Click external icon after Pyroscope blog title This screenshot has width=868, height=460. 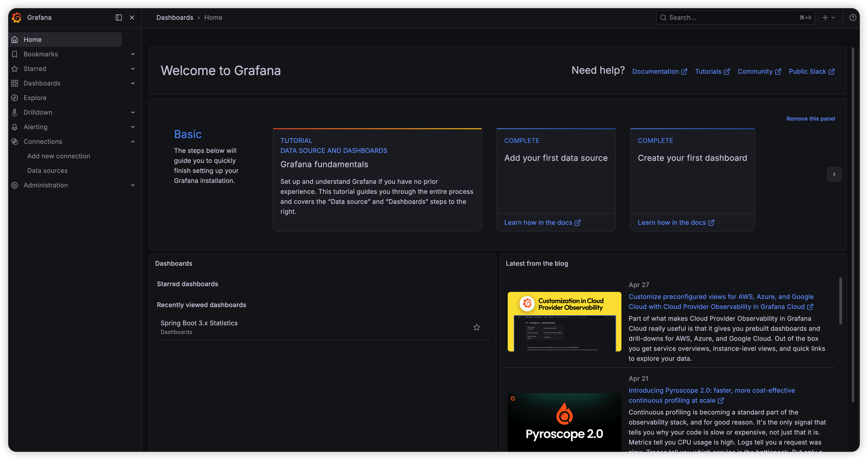coord(721,401)
